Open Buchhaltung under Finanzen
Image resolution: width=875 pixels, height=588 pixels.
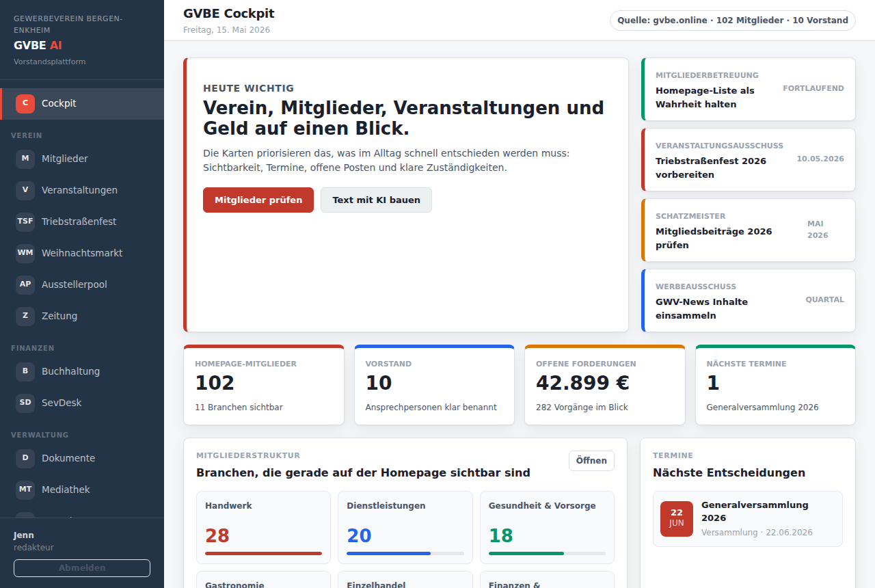pos(82,371)
